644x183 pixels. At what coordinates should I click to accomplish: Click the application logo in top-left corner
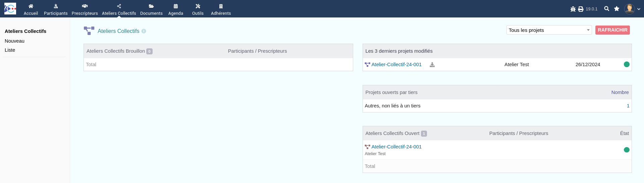(x=10, y=9)
